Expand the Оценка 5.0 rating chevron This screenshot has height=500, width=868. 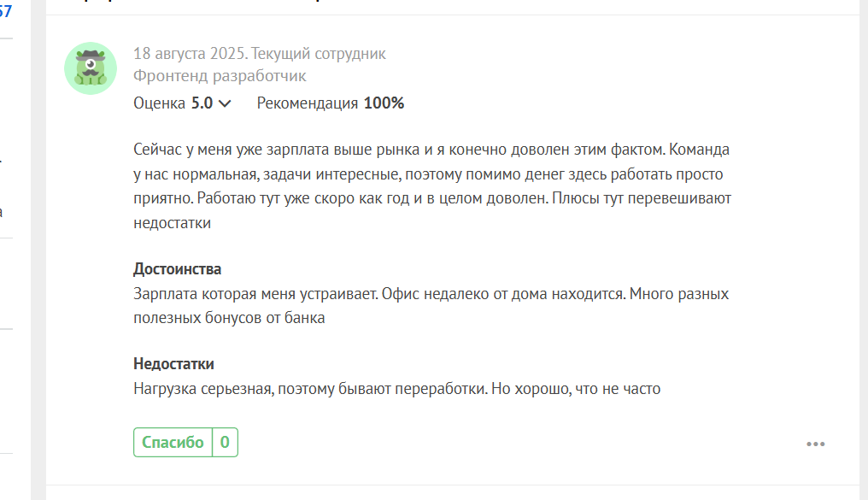pyautogui.click(x=225, y=103)
